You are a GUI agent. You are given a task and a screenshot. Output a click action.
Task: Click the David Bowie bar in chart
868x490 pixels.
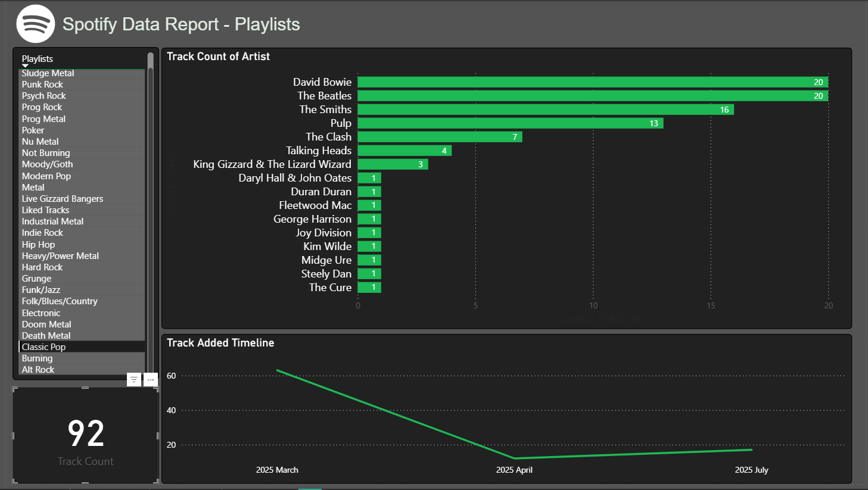pyautogui.click(x=592, y=82)
